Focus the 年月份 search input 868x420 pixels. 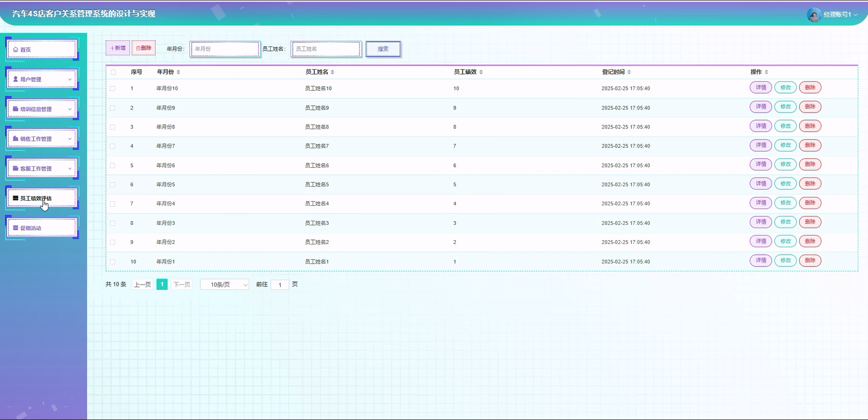coord(225,49)
